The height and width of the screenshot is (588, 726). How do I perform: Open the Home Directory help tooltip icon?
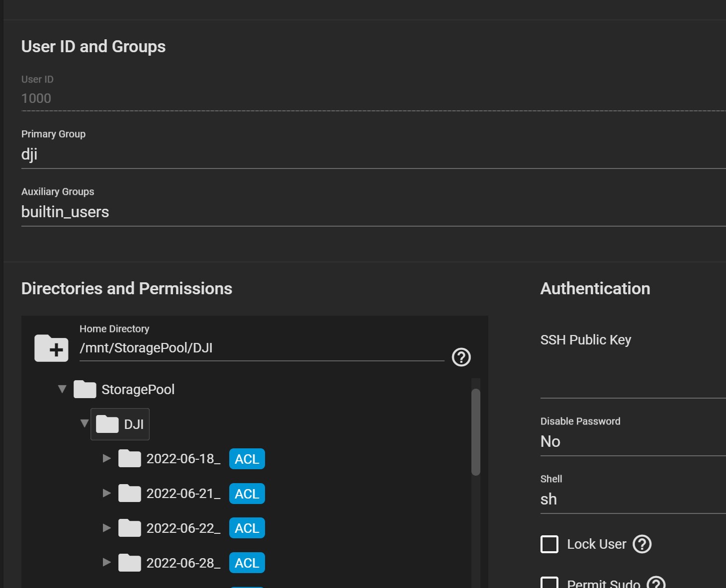click(x=461, y=357)
